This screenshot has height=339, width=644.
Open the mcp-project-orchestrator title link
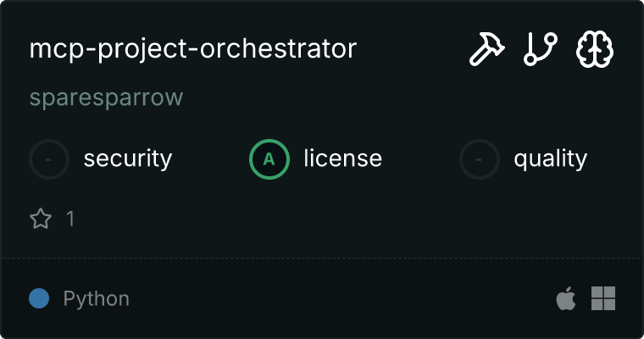[x=193, y=49]
